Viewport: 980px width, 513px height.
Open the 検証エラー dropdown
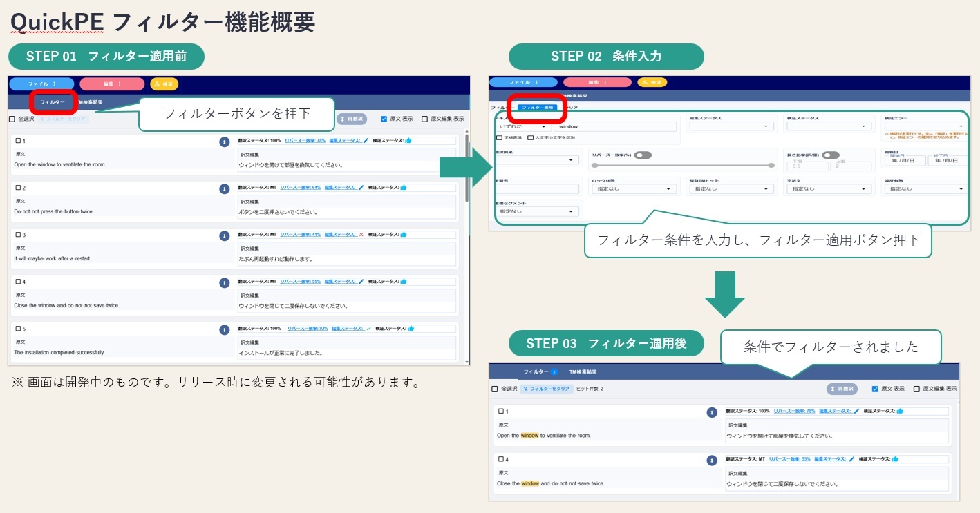(x=926, y=127)
